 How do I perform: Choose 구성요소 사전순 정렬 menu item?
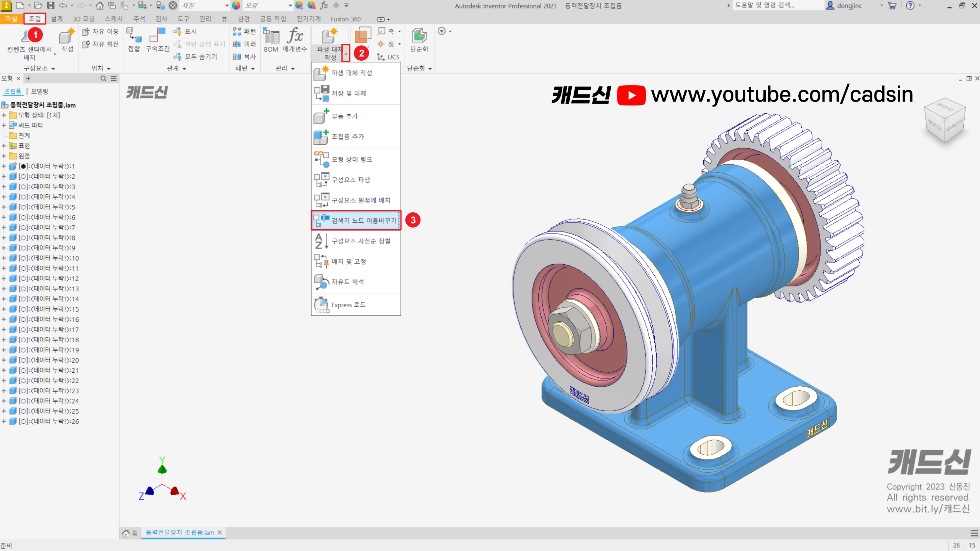point(356,241)
